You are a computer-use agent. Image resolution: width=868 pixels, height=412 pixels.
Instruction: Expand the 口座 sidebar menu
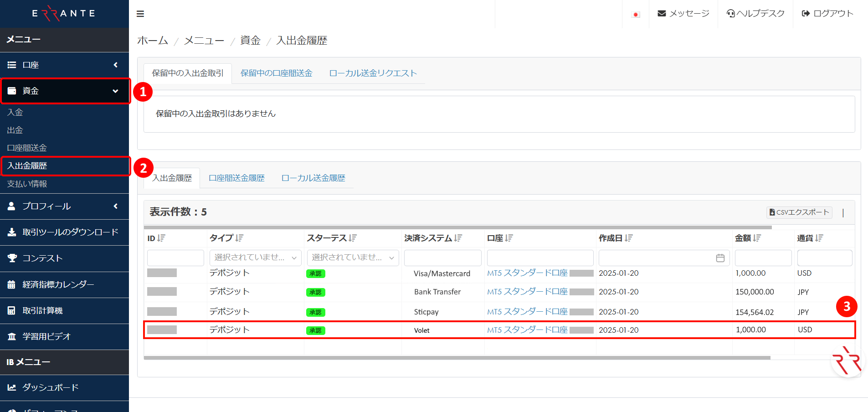64,65
